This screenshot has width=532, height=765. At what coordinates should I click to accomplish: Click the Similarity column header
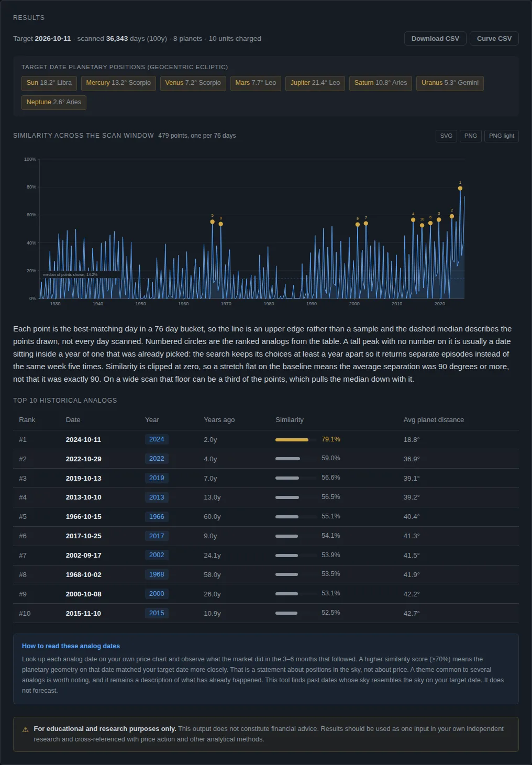290,420
